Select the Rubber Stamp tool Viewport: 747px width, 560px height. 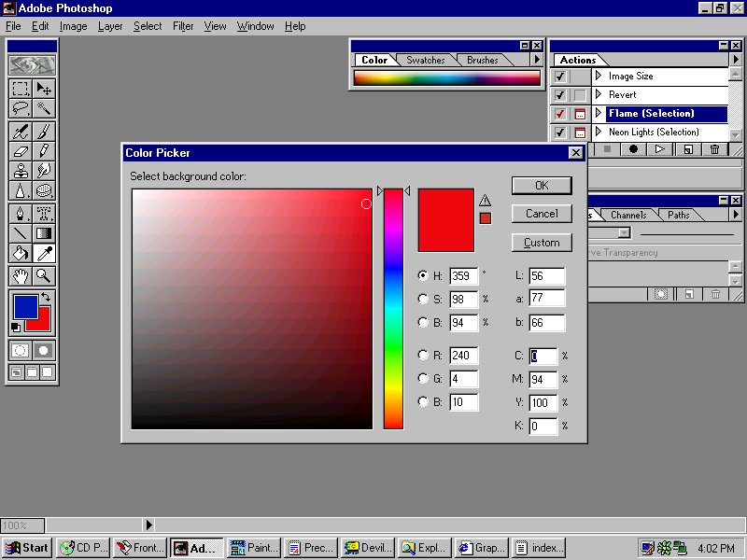(x=20, y=171)
